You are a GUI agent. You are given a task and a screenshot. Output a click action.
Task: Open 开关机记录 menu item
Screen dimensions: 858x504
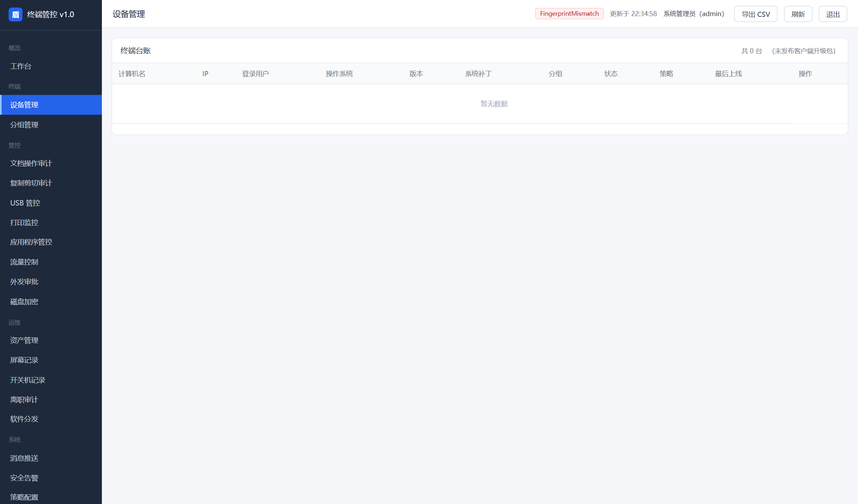(51, 380)
